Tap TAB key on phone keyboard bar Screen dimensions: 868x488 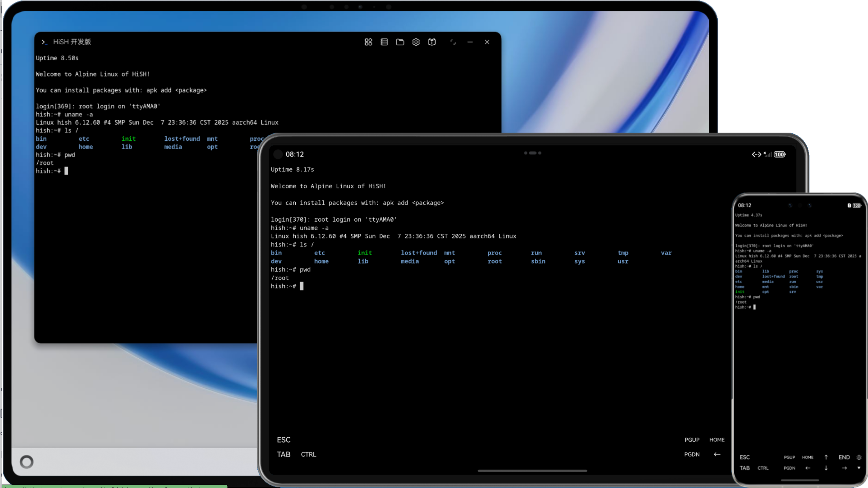tap(745, 468)
